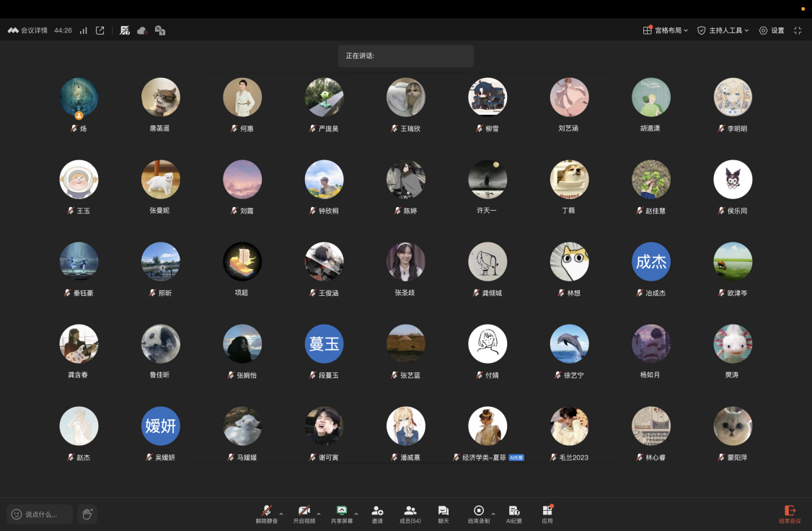Open 会议详情 meeting details
Screen dimensions: 812x531
[x=28, y=30]
